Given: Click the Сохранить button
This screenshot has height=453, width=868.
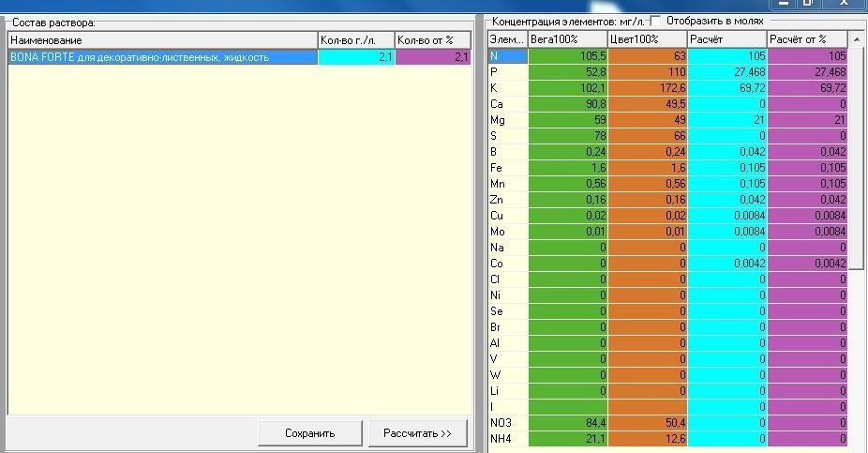Looking at the screenshot, I should click(x=310, y=433).
